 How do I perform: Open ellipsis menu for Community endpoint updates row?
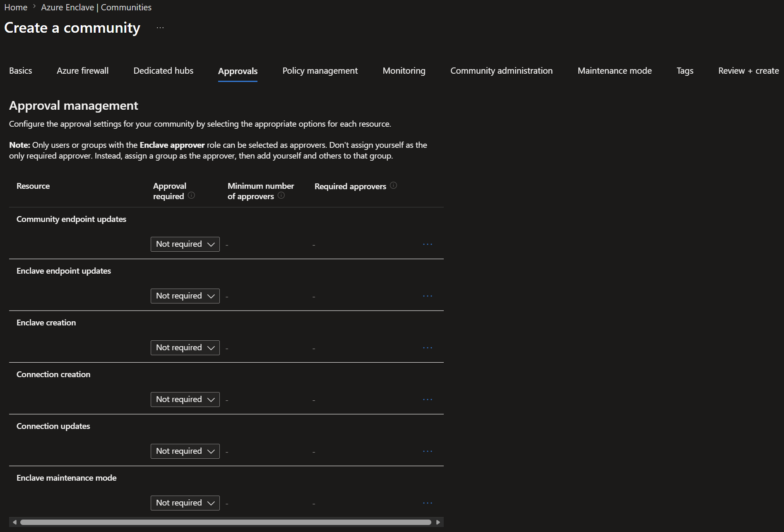pos(428,244)
